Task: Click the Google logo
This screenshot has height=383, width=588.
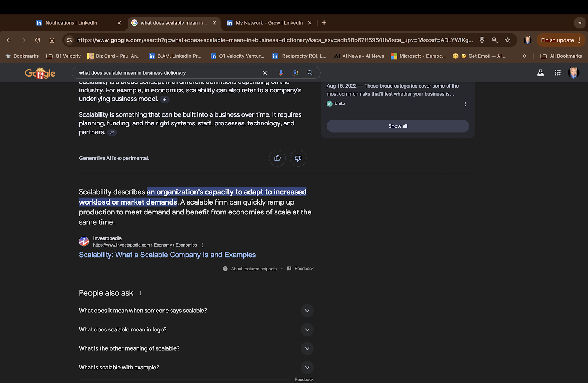Action: [x=40, y=73]
